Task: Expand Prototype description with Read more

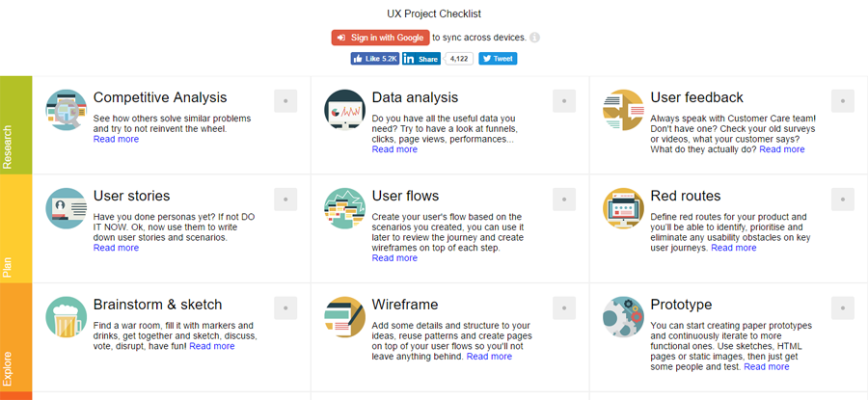Action: 766,366
